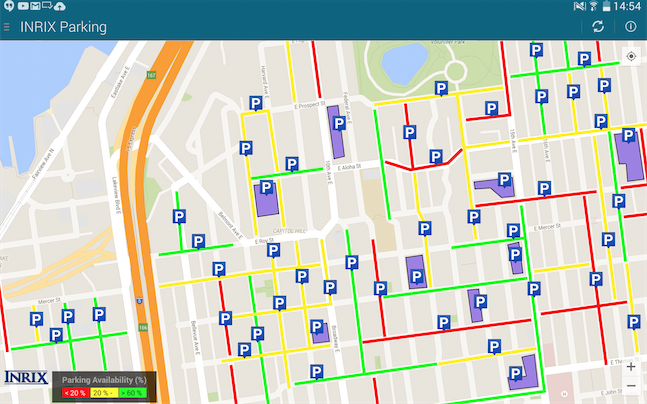Click the yellow 20 % legend swatch

tap(104, 393)
